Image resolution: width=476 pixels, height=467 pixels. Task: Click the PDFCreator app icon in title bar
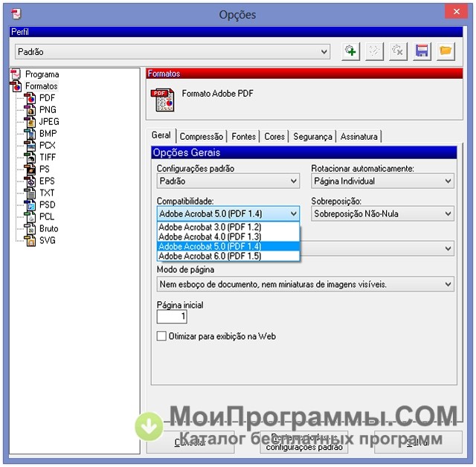16,14
